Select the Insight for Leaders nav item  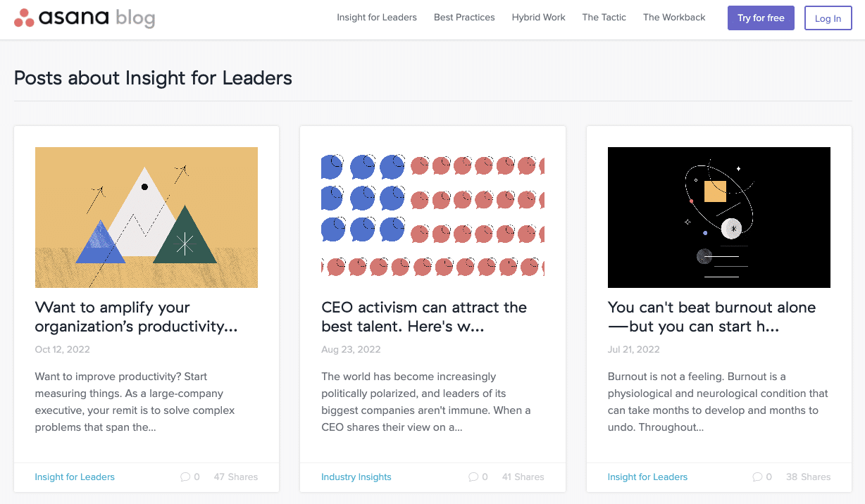(377, 18)
